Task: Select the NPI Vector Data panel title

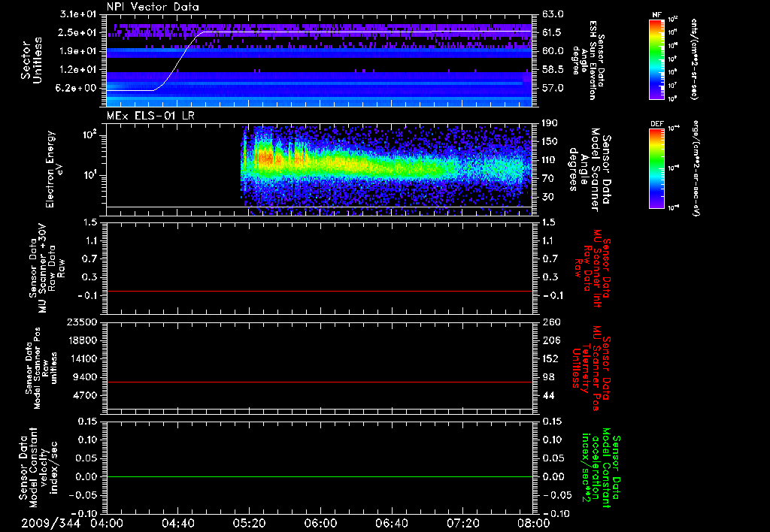Action: [x=151, y=7]
